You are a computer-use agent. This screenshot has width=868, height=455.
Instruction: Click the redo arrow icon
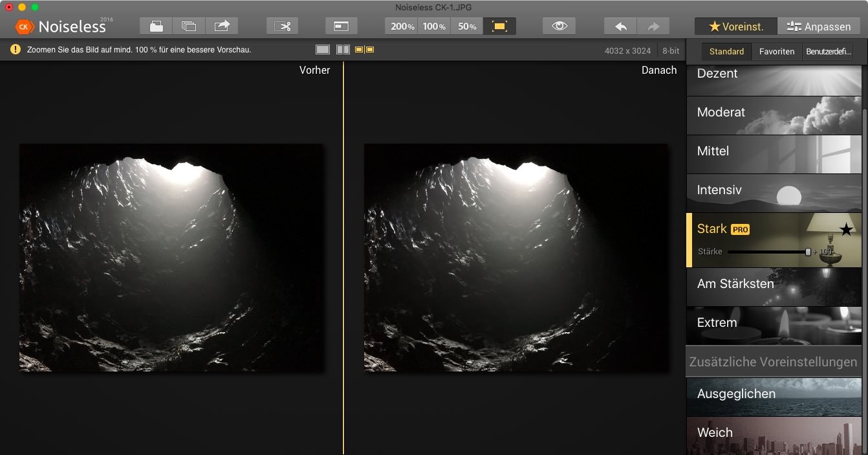(653, 27)
